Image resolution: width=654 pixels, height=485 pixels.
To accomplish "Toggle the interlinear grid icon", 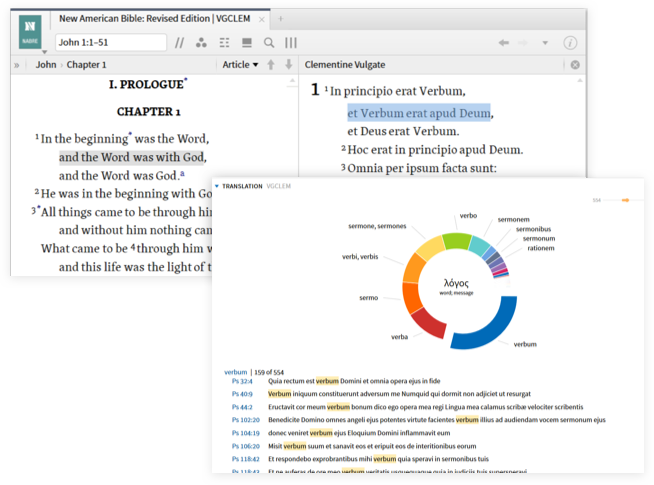I will tap(224, 43).
